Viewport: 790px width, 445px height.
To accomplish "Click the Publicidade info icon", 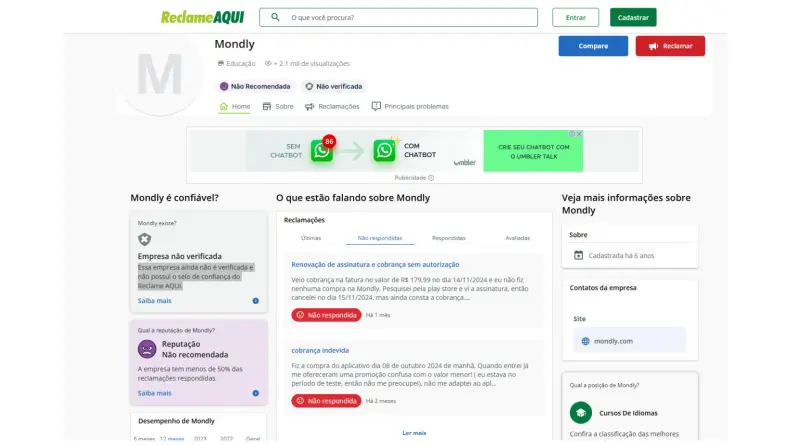I will (x=431, y=178).
